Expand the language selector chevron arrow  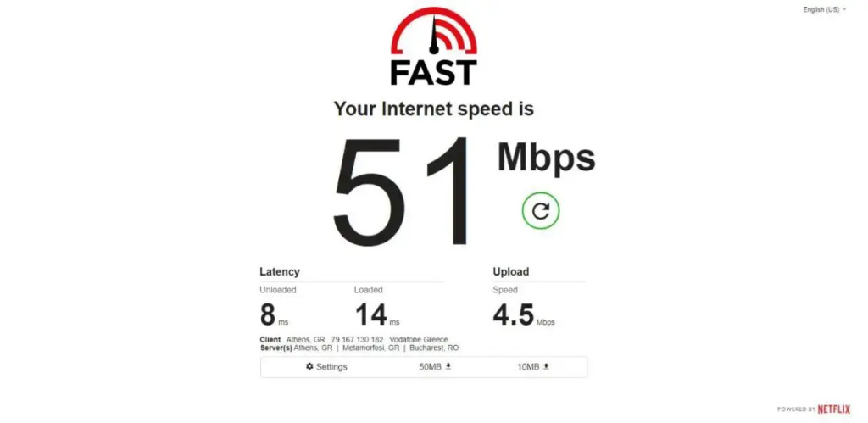click(x=844, y=9)
